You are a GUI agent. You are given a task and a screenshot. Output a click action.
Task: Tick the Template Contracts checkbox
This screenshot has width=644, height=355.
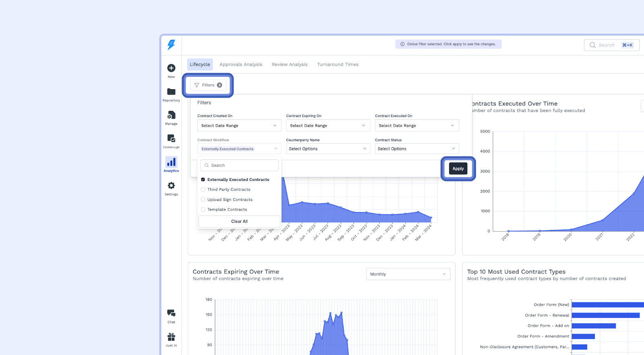point(203,209)
